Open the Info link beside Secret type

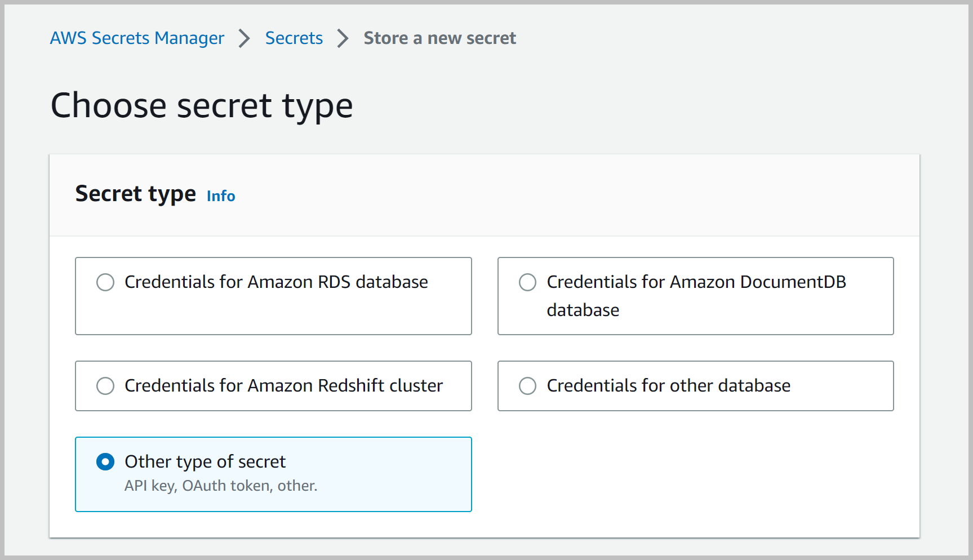pos(221,196)
